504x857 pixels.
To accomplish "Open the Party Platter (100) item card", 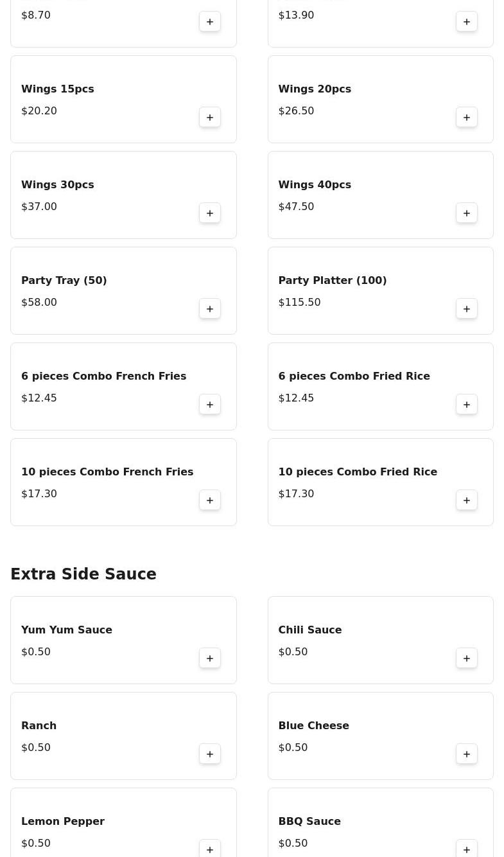I will point(380,291).
